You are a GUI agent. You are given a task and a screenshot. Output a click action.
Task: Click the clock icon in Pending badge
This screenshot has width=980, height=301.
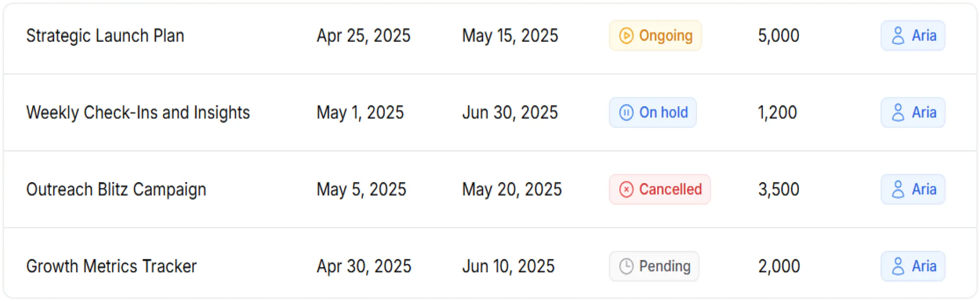(626, 266)
